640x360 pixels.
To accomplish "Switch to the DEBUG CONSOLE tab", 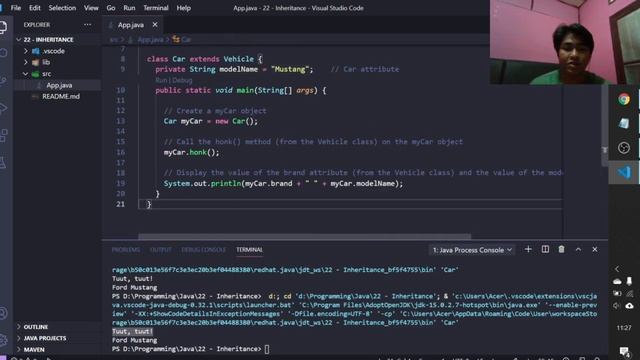I will (x=203, y=249).
